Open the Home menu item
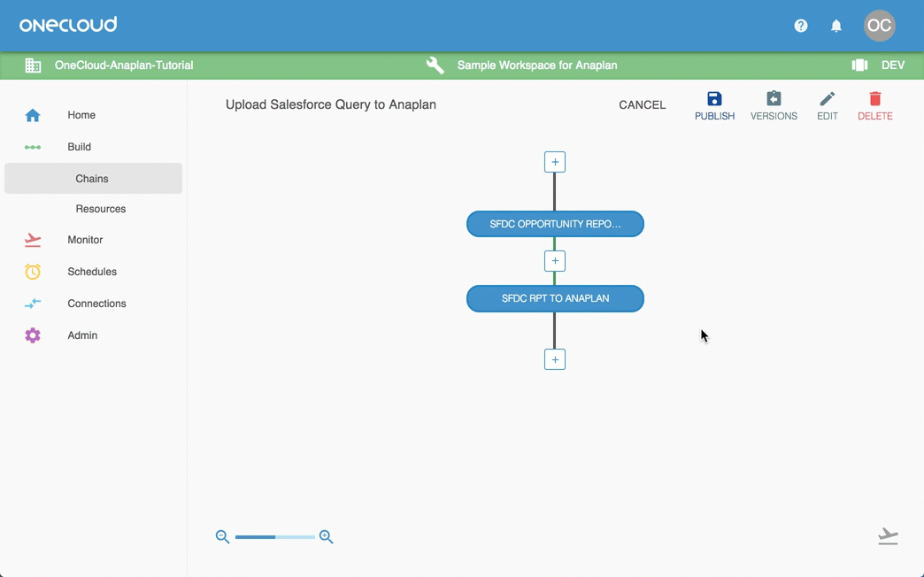Screen dimensions: 924x577 [x=81, y=115]
